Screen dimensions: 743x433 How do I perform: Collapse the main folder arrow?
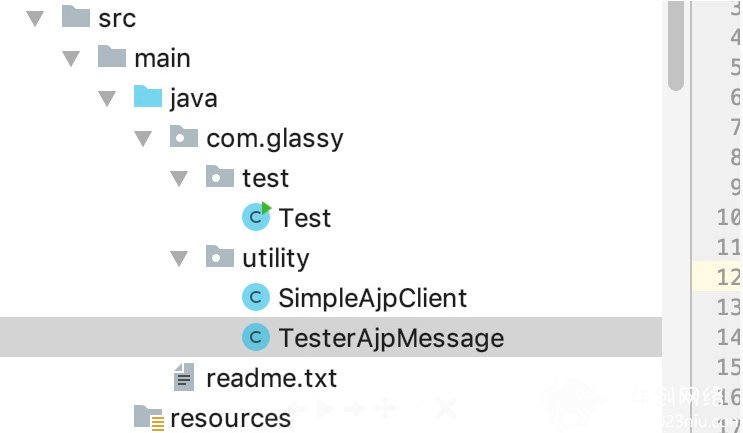click(71, 59)
